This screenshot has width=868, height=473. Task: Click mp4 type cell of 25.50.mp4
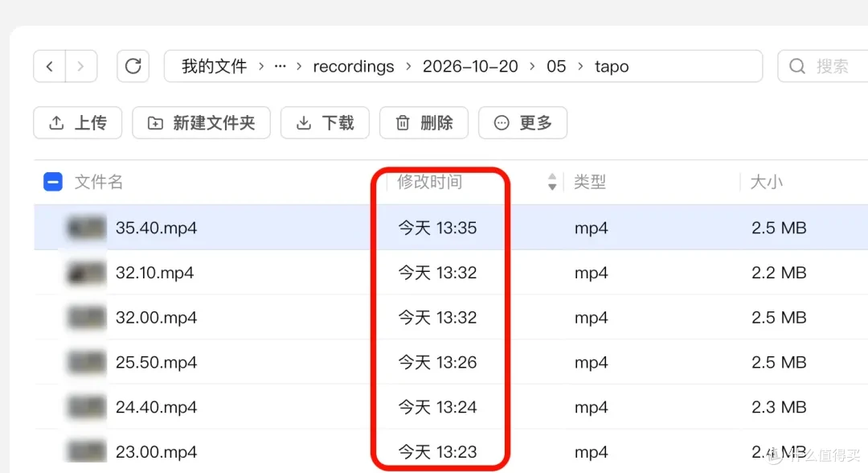591,363
